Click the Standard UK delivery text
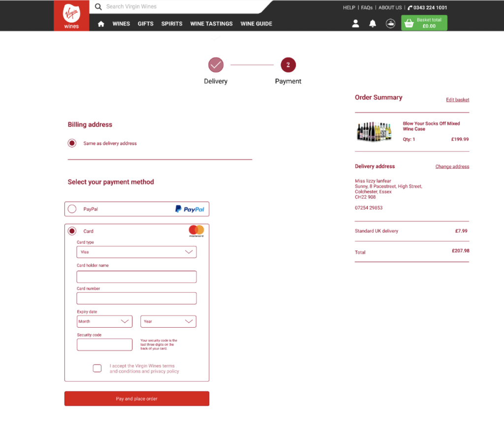The width and height of the screenshot is (504, 436). [377, 231]
